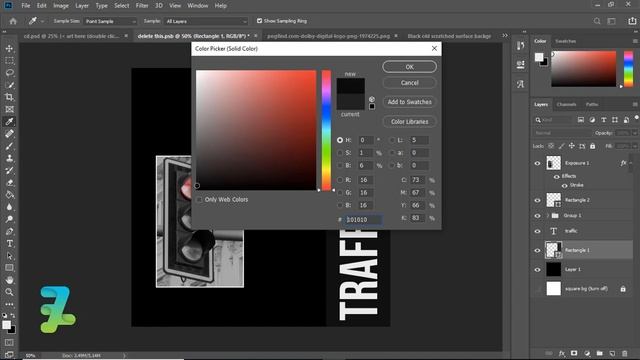
Task: Open the search icon in options bar
Action: [x=597, y=21]
